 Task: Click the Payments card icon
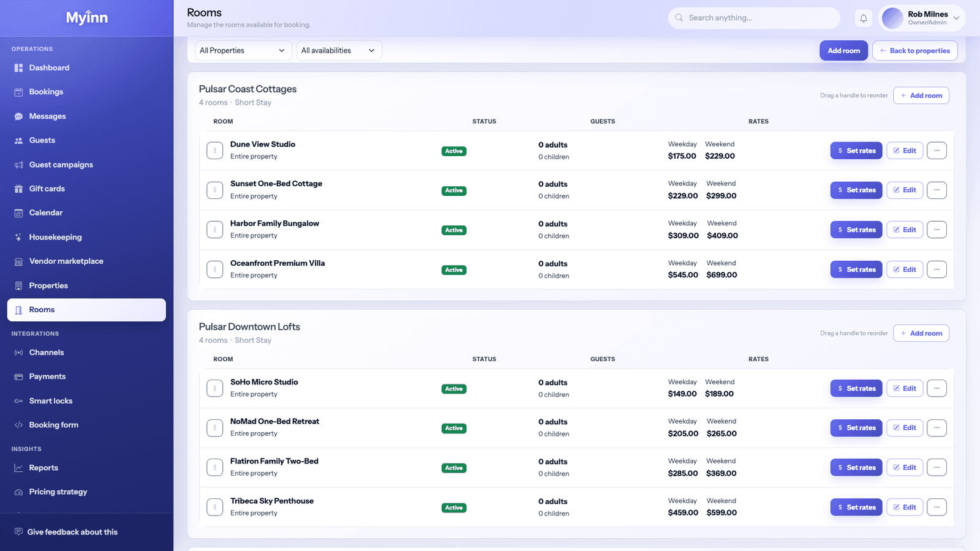pyautogui.click(x=18, y=377)
